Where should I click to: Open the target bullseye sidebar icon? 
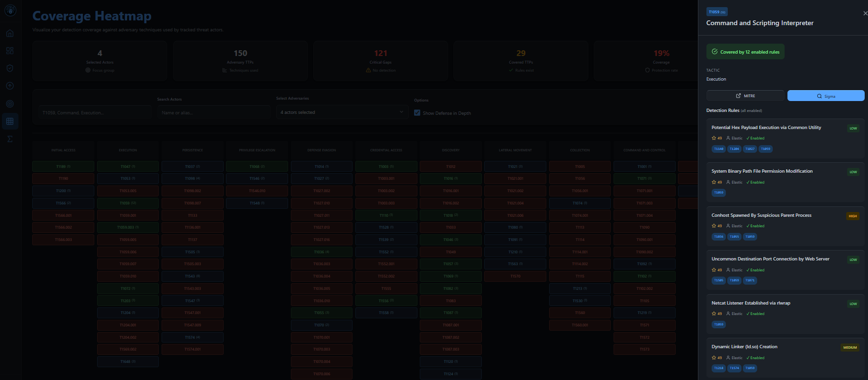tap(10, 104)
